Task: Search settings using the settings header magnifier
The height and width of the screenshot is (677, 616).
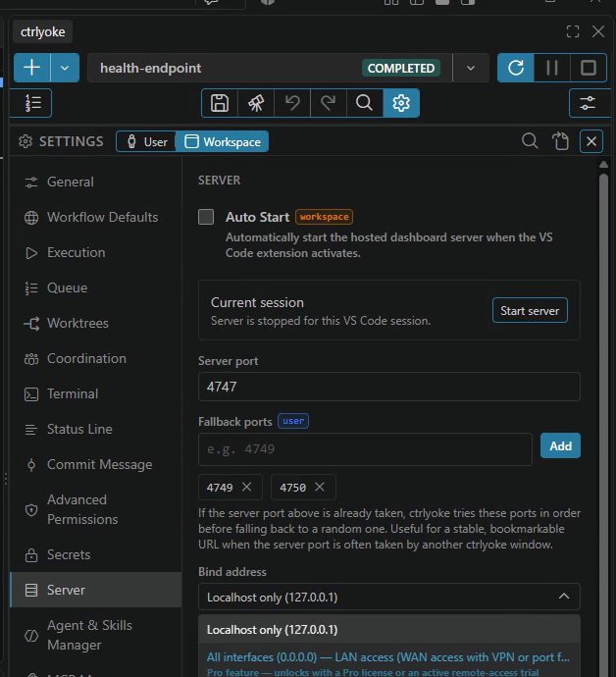Action: pyautogui.click(x=530, y=141)
